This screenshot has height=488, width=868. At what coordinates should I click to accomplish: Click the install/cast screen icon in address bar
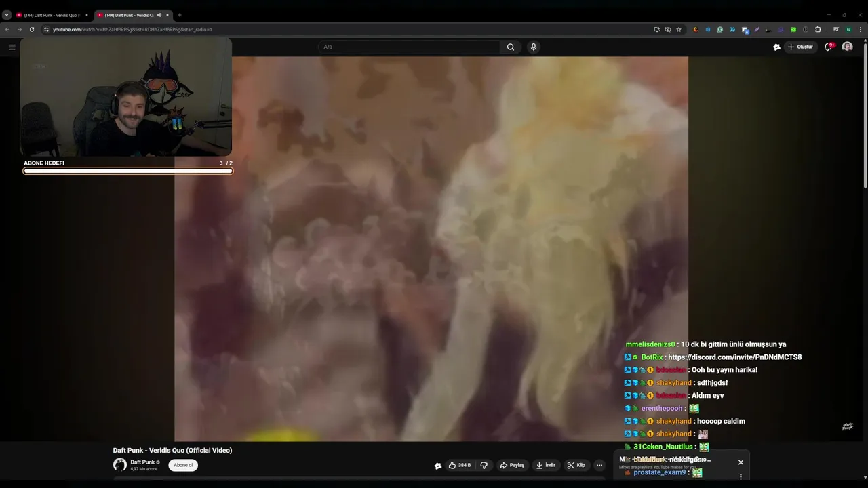(x=656, y=29)
